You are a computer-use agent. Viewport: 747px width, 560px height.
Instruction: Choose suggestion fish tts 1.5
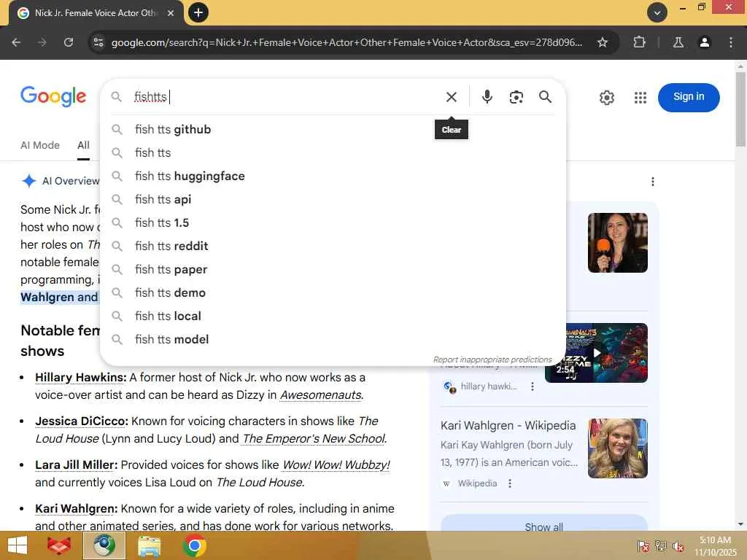(x=333, y=223)
